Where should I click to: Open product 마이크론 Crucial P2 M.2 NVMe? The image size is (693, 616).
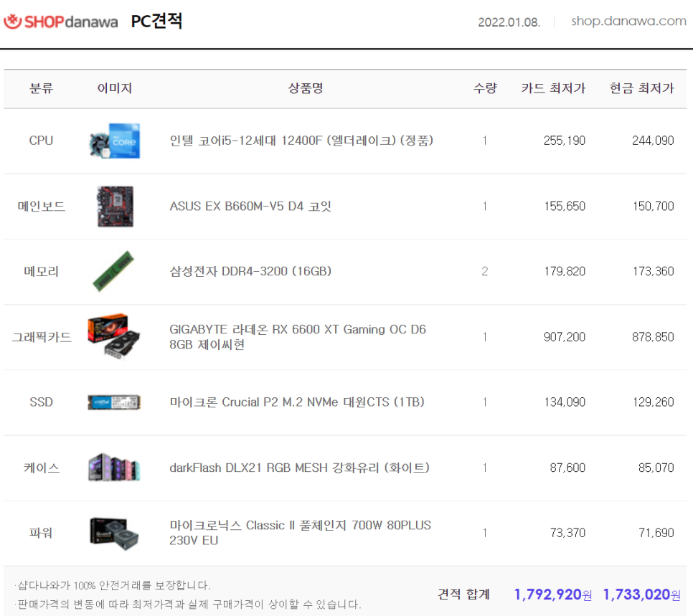pos(296,402)
